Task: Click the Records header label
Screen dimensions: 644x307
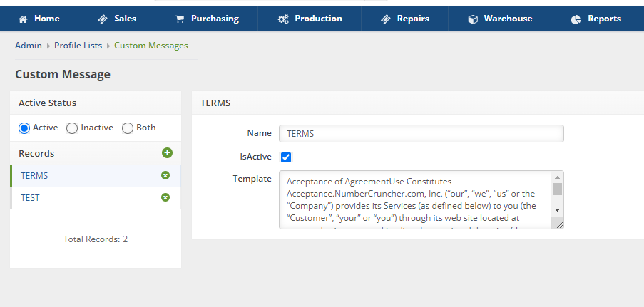Action: coord(36,154)
